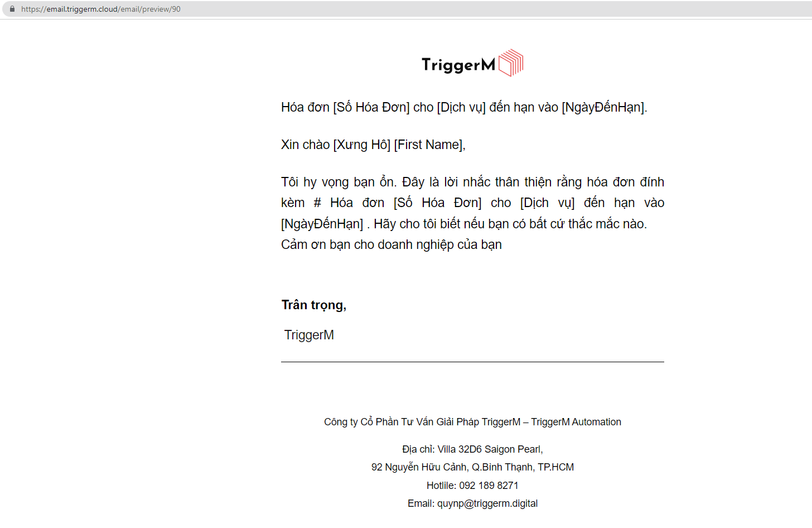Click the red cube logo graphic
The width and height of the screenshot is (812, 528).
pos(511,63)
